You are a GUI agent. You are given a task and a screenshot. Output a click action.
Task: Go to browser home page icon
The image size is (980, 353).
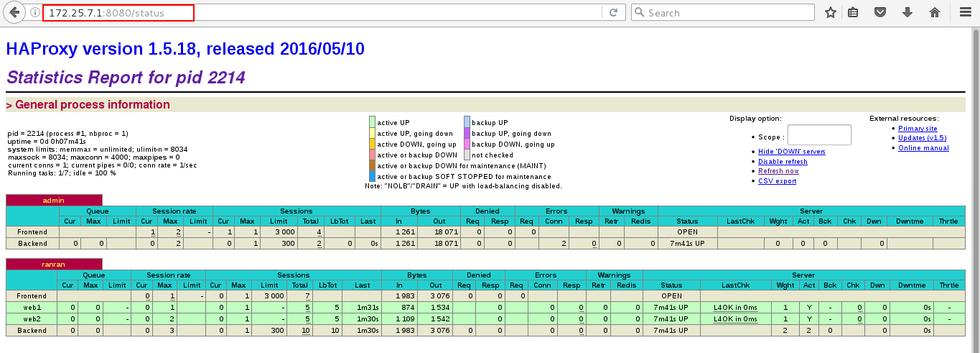tap(935, 12)
